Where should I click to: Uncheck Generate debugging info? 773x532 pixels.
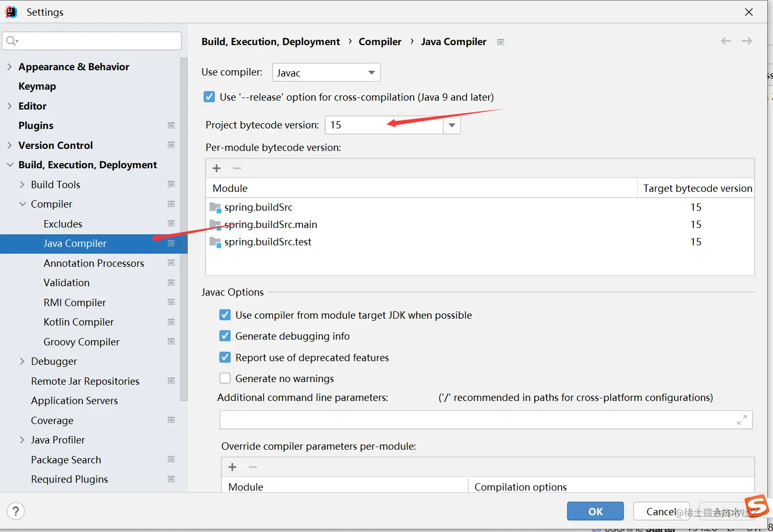tap(225, 336)
